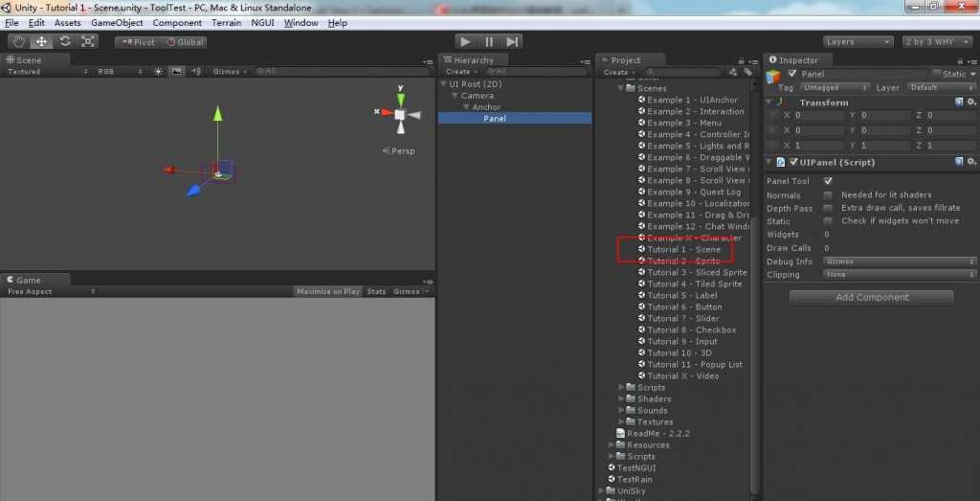Toggle scene lighting sun icon
This screenshot has height=501, width=980.
[158, 71]
